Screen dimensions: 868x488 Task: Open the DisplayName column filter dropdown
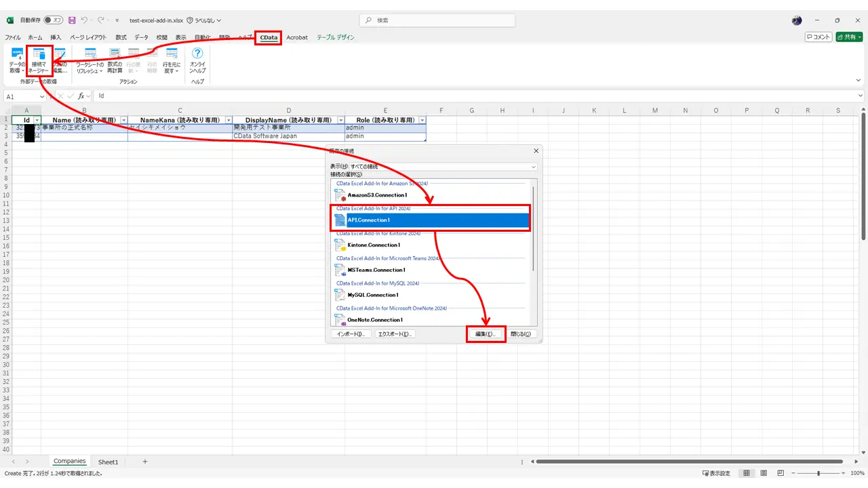(x=341, y=120)
